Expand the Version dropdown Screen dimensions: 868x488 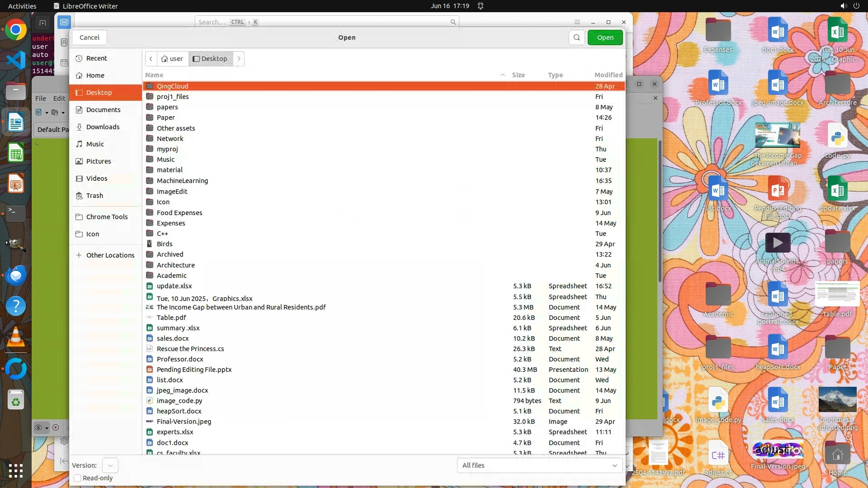(x=110, y=465)
